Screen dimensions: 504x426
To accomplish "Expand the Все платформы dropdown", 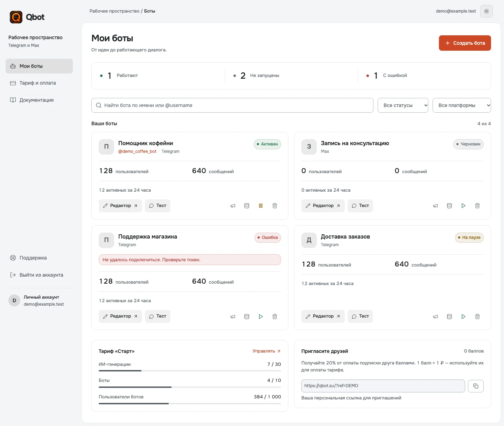I will point(462,105).
